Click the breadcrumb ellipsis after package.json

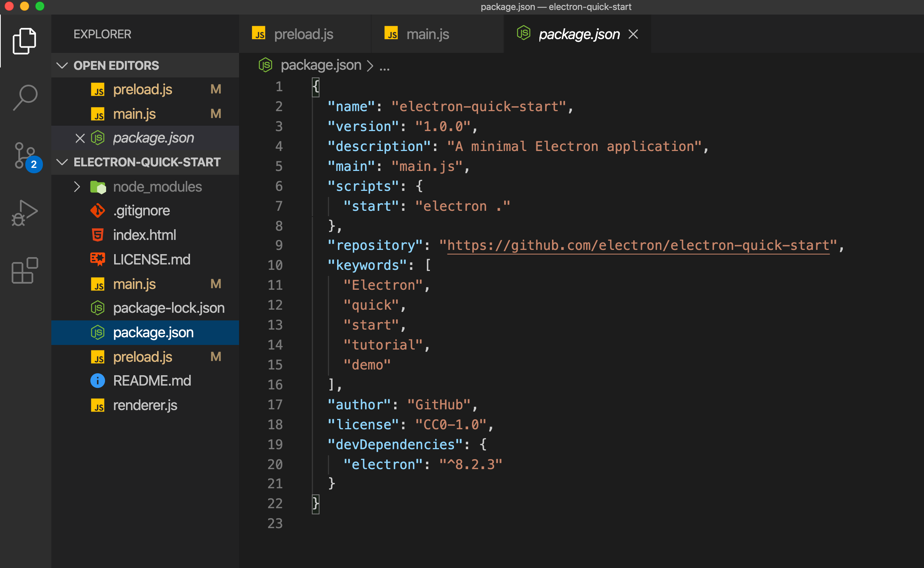click(384, 66)
